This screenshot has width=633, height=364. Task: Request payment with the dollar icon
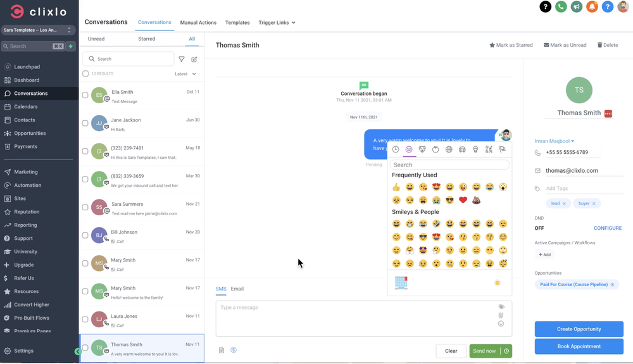[234, 350]
